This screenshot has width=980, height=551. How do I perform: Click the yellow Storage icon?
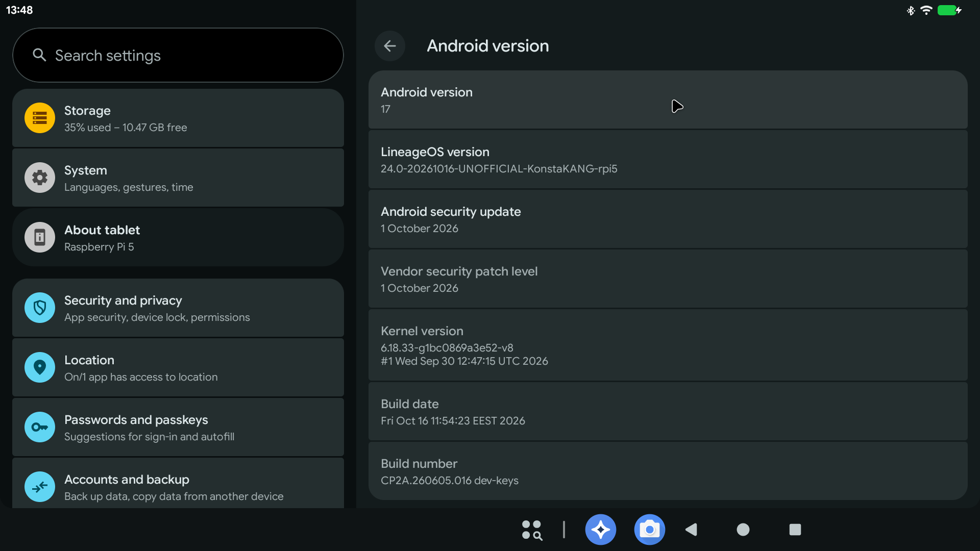[x=40, y=118]
